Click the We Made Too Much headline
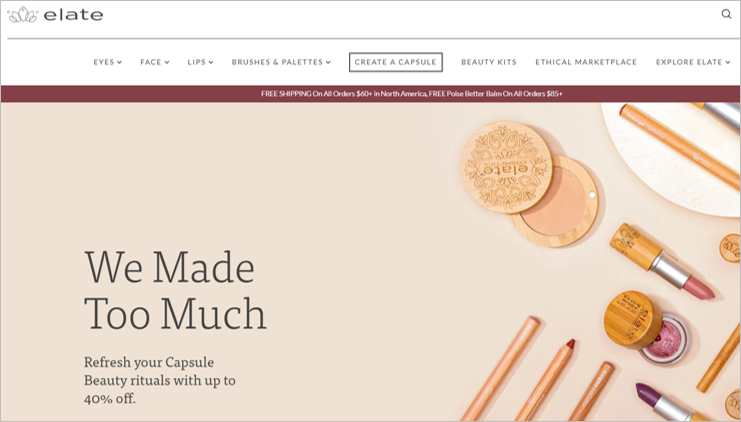 [175, 290]
